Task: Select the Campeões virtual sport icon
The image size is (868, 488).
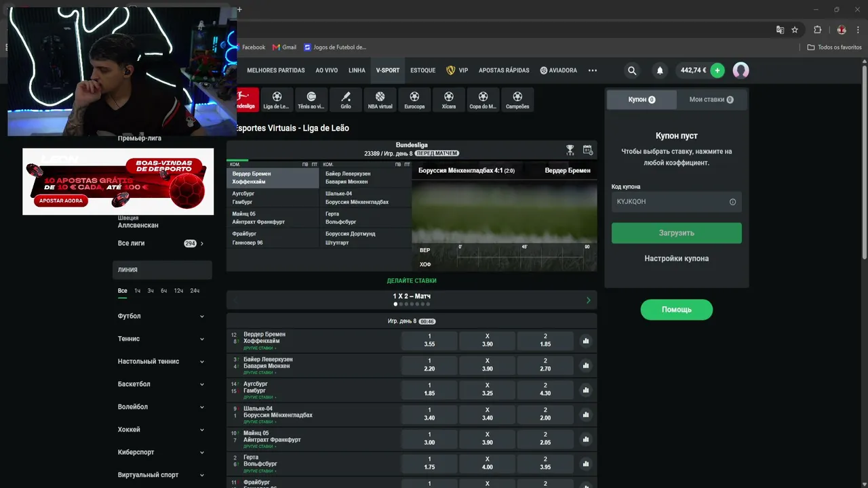Action: coord(517,99)
